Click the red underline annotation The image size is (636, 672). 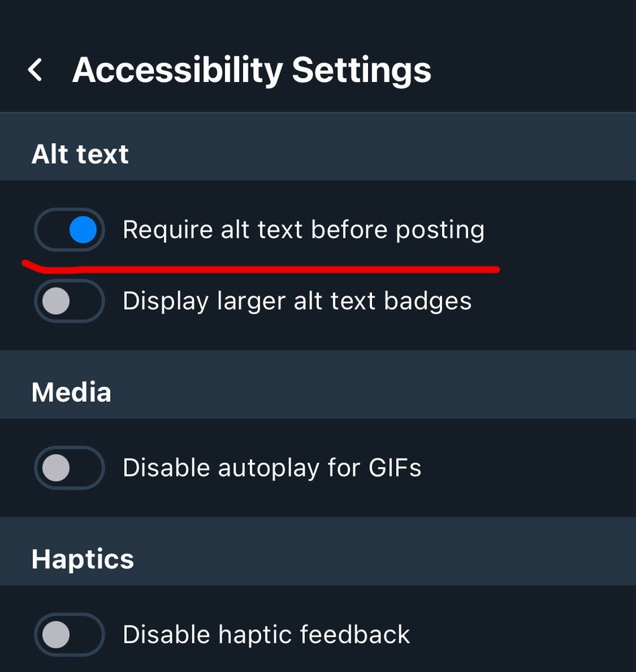262,265
